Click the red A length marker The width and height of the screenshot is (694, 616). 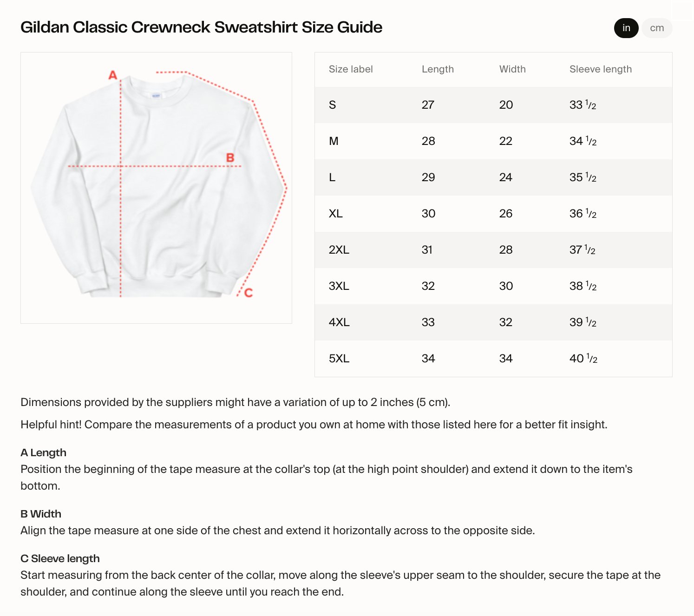tap(113, 75)
